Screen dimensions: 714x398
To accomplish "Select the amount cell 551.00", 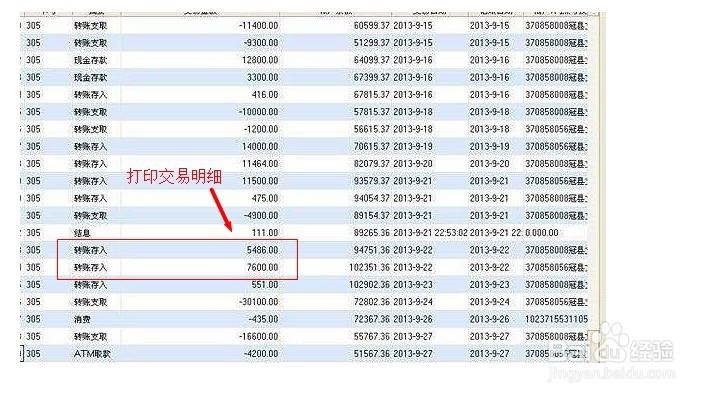I will [x=265, y=285].
